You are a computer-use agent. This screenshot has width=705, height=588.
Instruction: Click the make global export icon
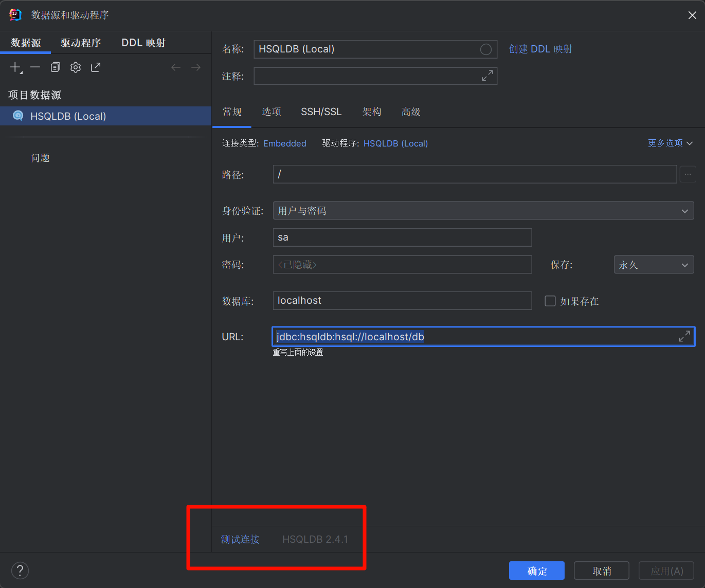pos(96,67)
